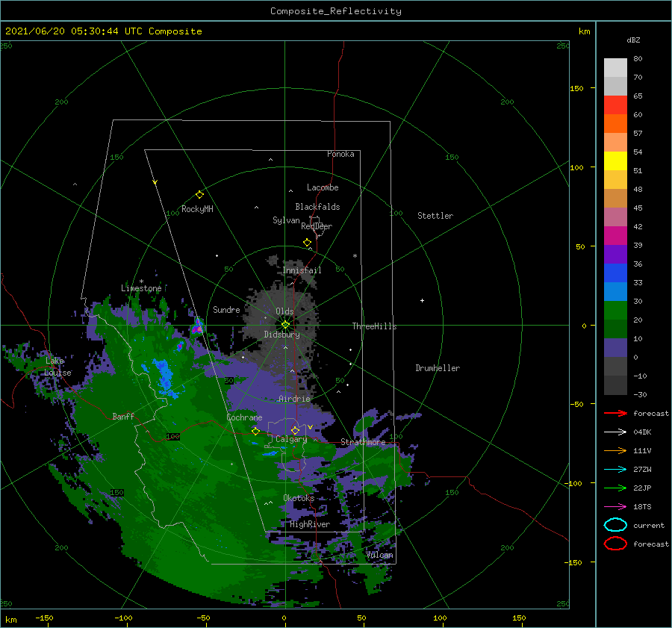Click the 54 dBZ yellow color swatch

pyautogui.click(x=615, y=161)
